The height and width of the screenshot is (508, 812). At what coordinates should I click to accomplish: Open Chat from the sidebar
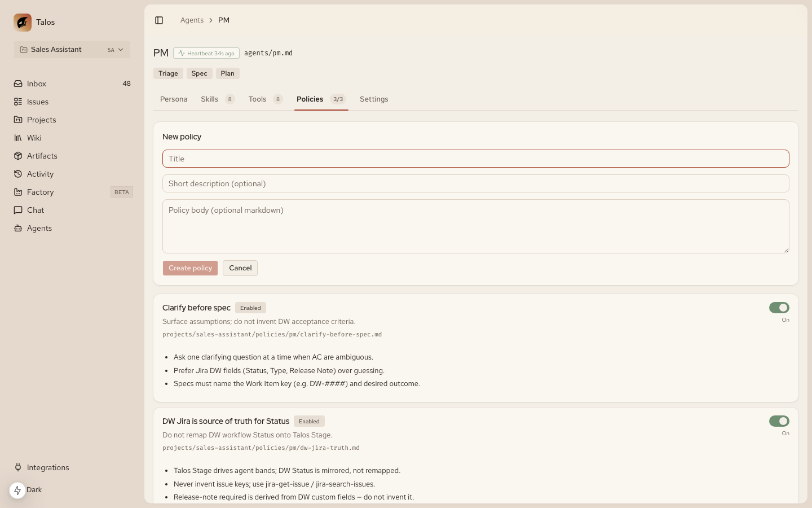72,210
